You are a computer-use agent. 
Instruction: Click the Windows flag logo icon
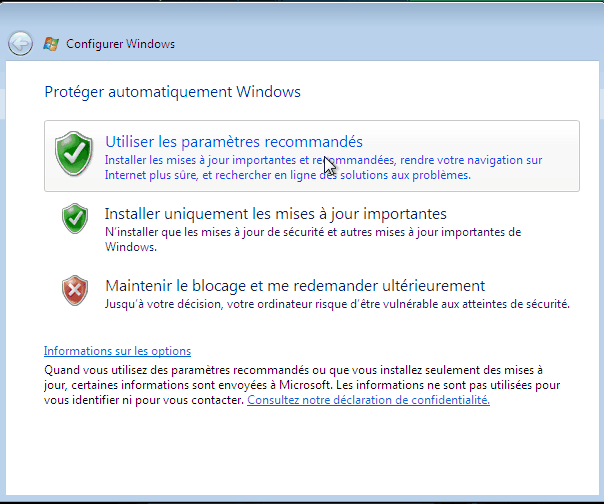click(51, 44)
